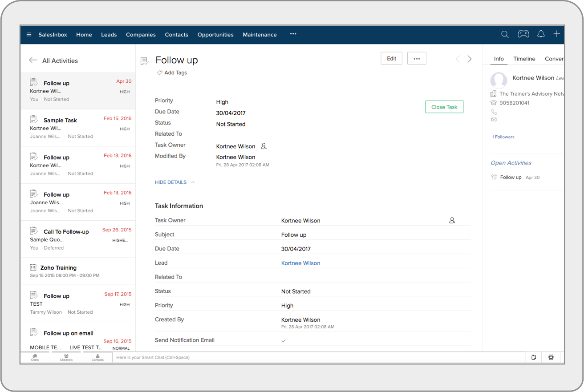The width and height of the screenshot is (584, 392).
Task: Click the plus create-new icon
Action: (556, 34)
